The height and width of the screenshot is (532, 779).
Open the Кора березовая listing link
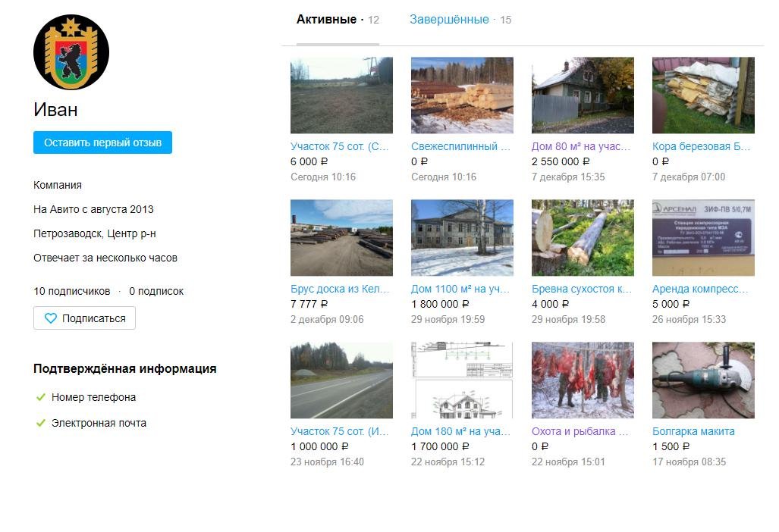tap(701, 146)
